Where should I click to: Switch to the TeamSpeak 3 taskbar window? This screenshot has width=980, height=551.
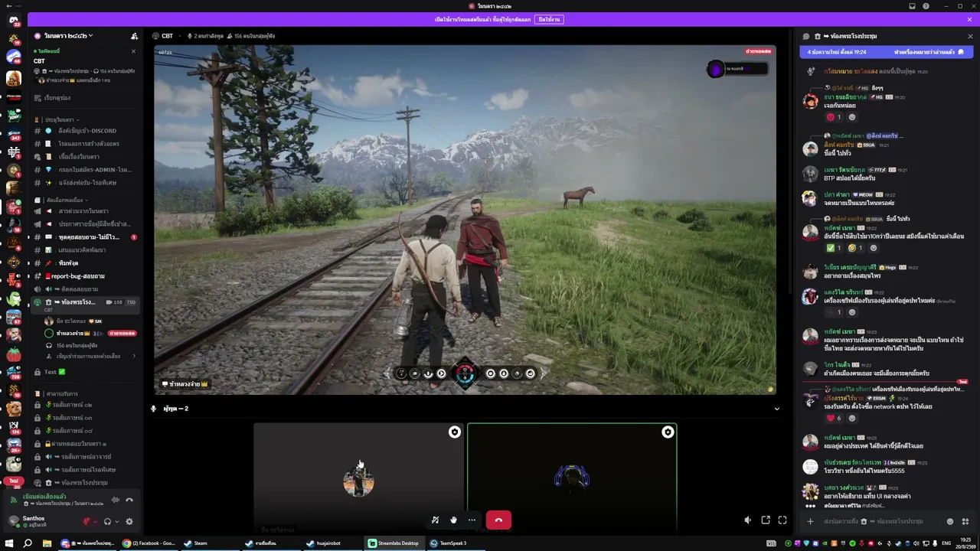pos(455,543)
